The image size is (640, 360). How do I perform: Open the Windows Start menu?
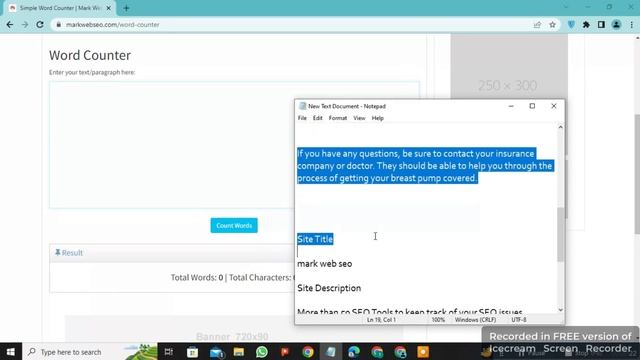(x=11, y=352)
